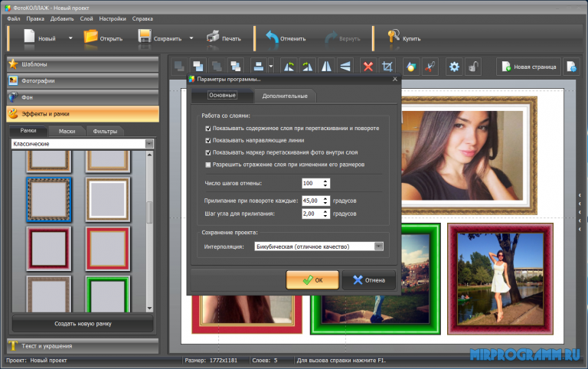Open layer settings gear icon

click(x=454, y=67)
